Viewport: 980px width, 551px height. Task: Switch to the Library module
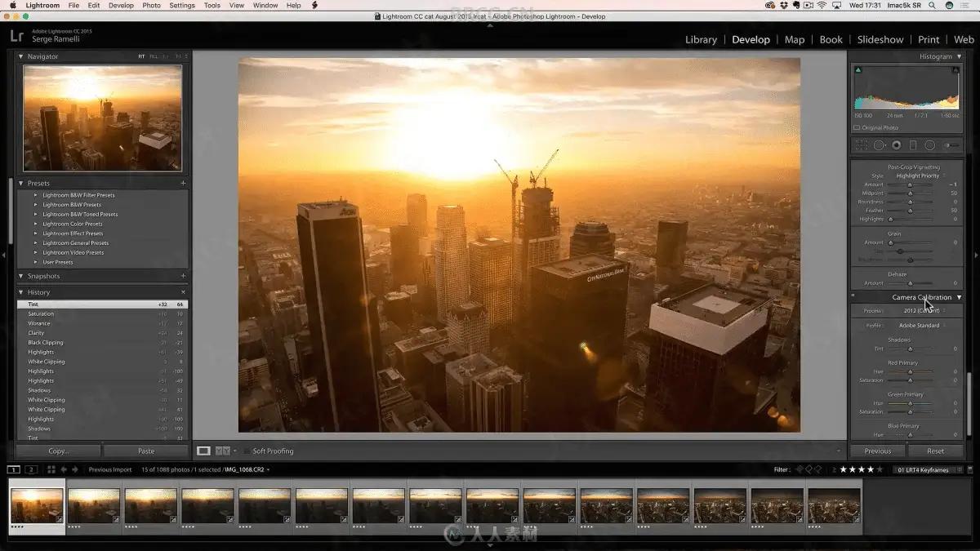[701, 39]
